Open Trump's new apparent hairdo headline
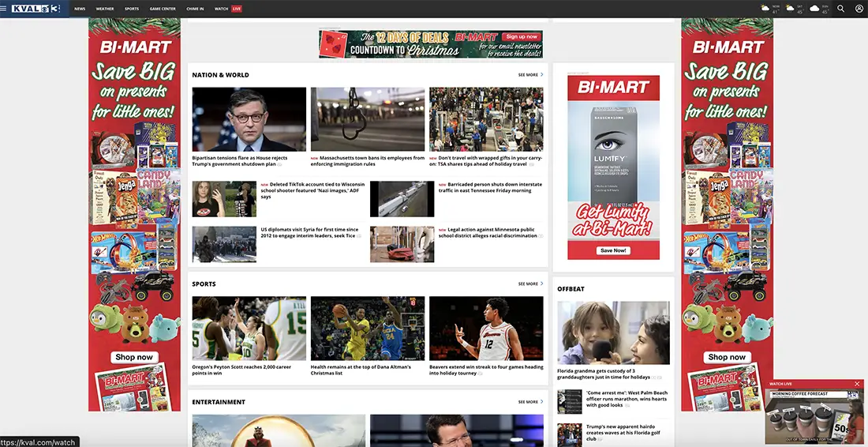 pyautogui.click(x=626, y=433)
